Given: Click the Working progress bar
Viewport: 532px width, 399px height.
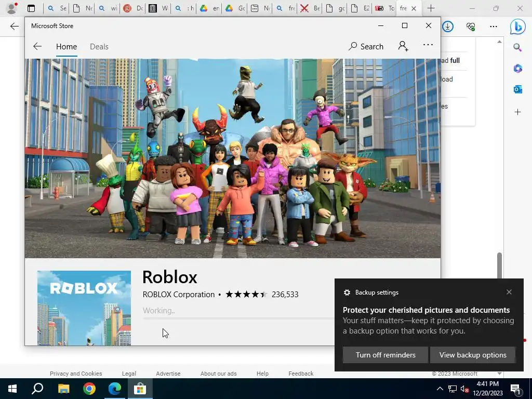Looking at the screenshot, I should click(238, 318).
